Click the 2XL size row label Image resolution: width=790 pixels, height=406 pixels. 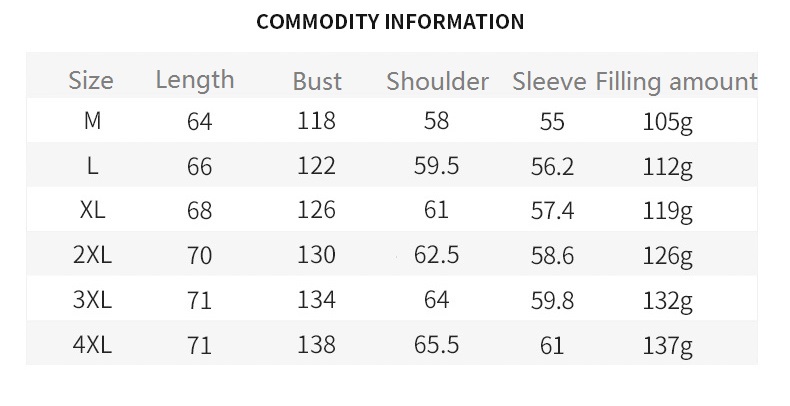(x=92, y=255)
